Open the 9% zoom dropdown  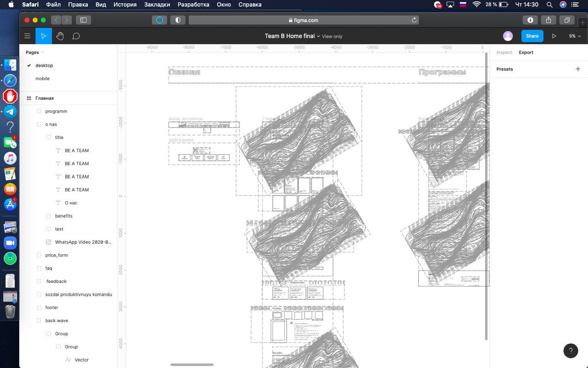575,36
